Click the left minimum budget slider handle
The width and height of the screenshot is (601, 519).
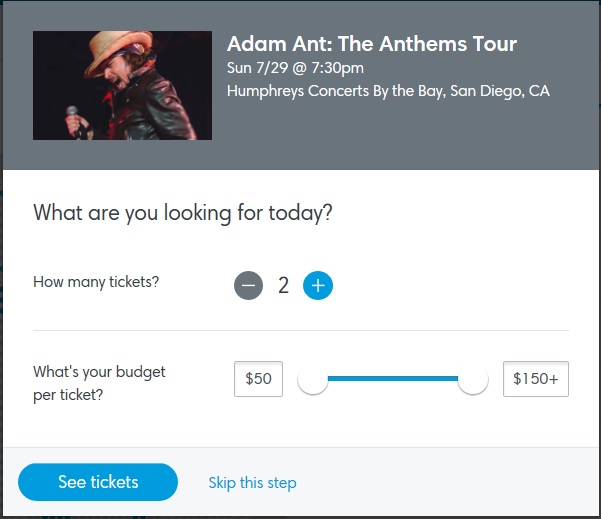pos(313,380)
